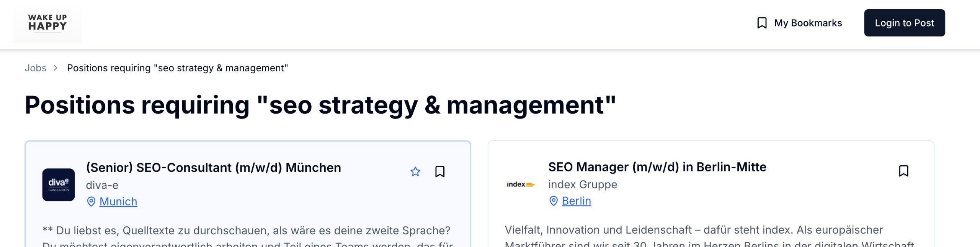The height and width of the screenshot is (247, 980).
Task: Open the (Senior) SEO-Consultant München job
Action: click(x=213, y=168)
